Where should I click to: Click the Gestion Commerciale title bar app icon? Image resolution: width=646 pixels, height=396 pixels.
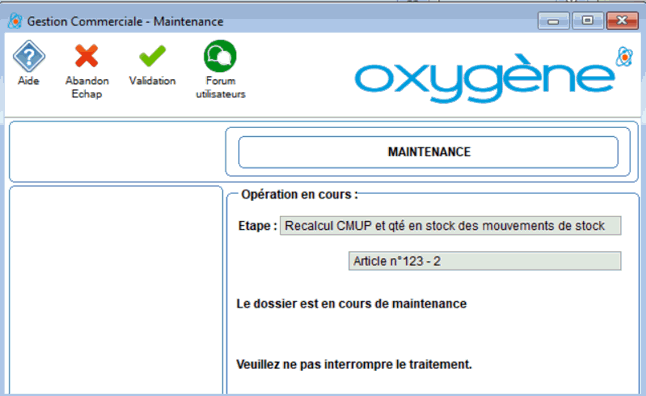coord(15,21)
